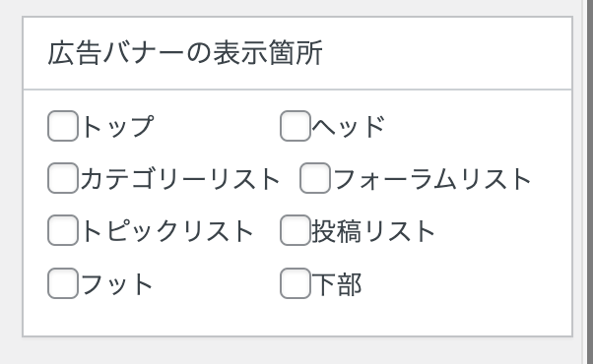Click the 下部 label text
Viewport: 593px width, 364px height.
pyautogui.click(x=337, y=284)
